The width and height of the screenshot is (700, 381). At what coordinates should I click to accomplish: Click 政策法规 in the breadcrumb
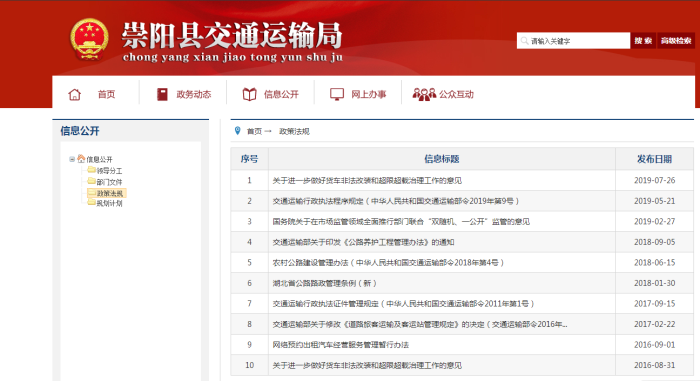(294, 131)
